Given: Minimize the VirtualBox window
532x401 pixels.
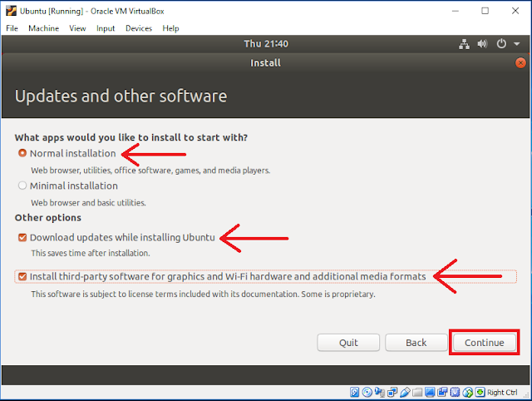Looking at the screenshot, I should pos(456,11).
